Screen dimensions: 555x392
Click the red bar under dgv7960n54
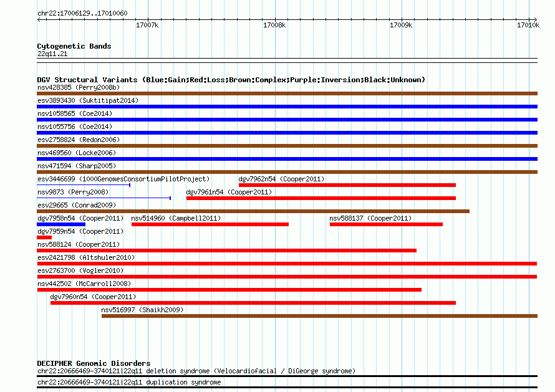point(253,303)
